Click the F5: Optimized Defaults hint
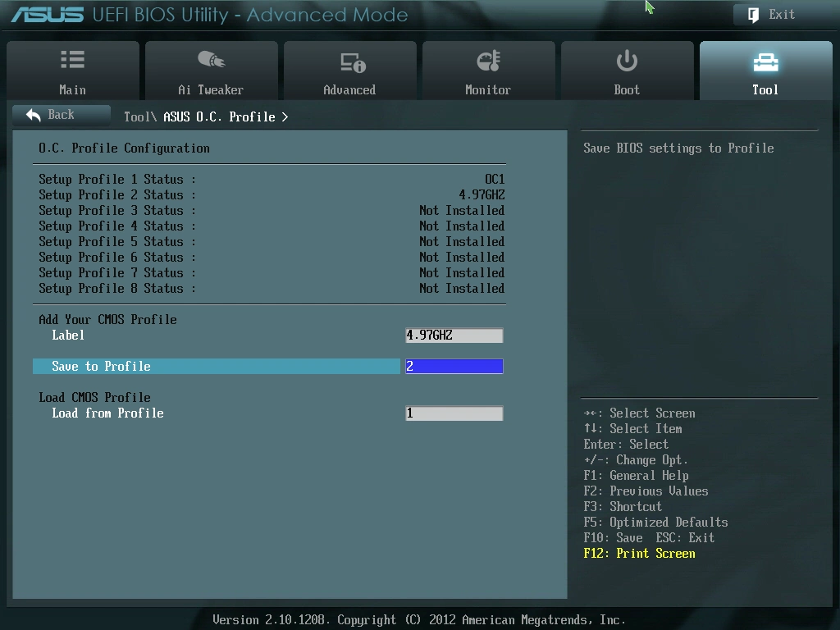 (x=655, y=523)
